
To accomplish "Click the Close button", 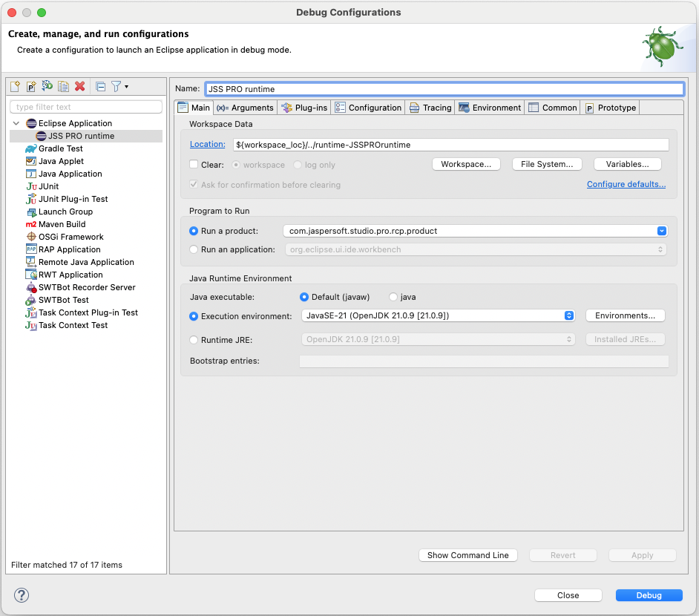I will [x=568, y=595].
